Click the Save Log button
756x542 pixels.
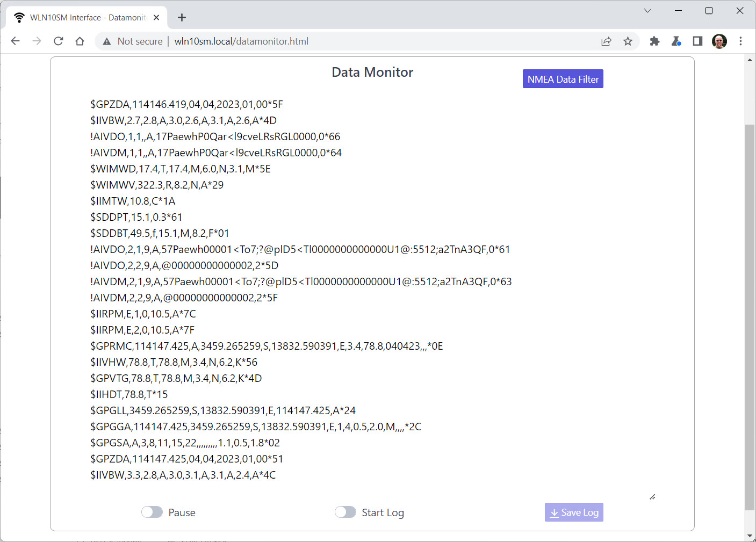[x=574, y=512]
